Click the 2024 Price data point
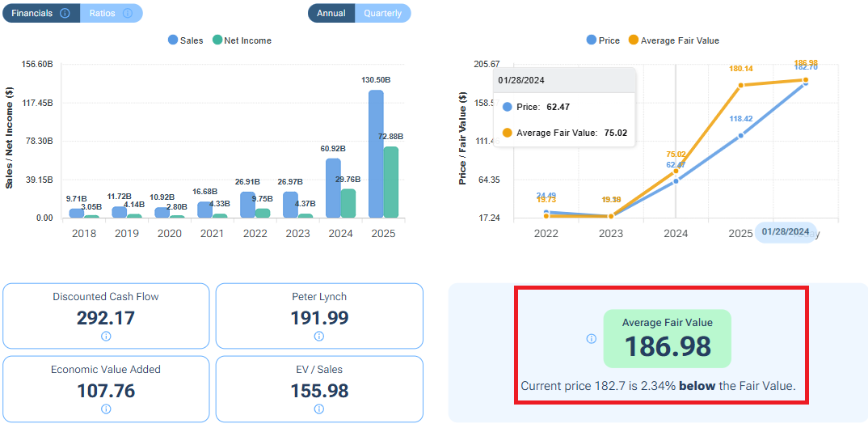Image resolution: width=868 pixels, height=428 pixels. tap(676, 181)
